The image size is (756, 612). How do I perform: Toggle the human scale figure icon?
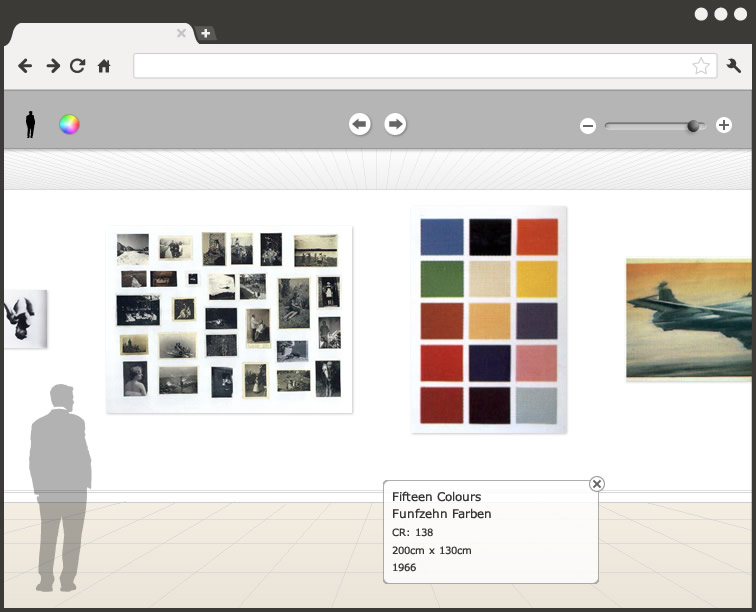(30, 124)
